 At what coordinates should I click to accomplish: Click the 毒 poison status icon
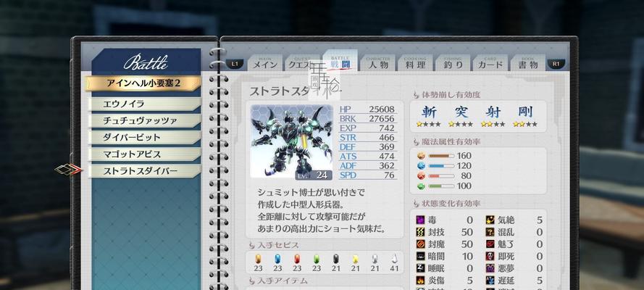(x=419, y=220)
